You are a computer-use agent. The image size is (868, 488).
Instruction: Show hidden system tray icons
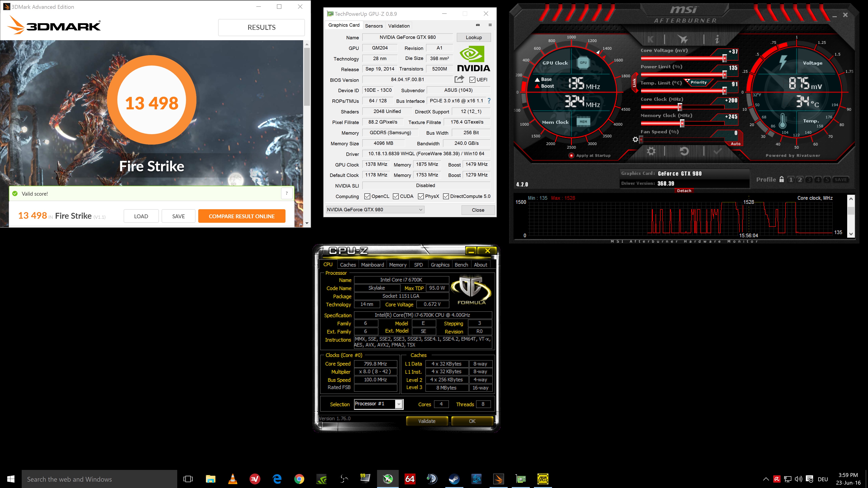(766, 479)
